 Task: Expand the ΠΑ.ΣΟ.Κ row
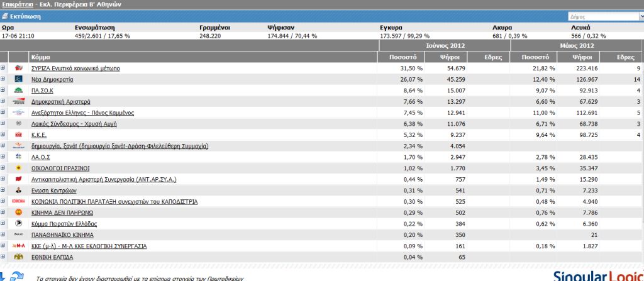click(x=3, y=90)
